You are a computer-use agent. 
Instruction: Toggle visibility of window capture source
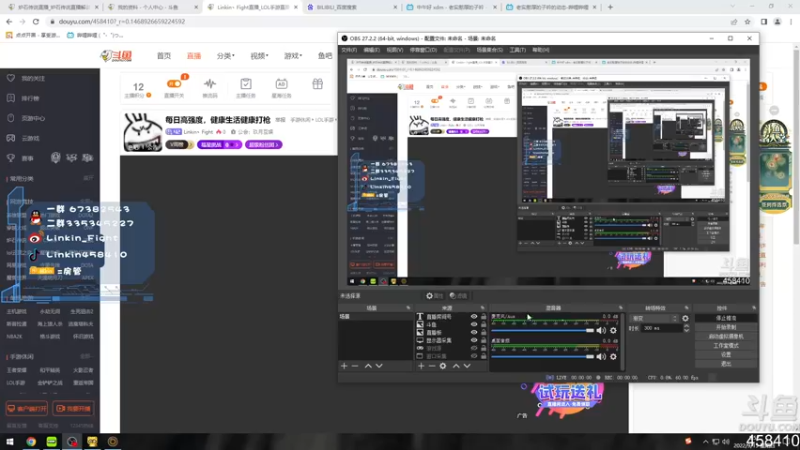click(x=474, y=356)
